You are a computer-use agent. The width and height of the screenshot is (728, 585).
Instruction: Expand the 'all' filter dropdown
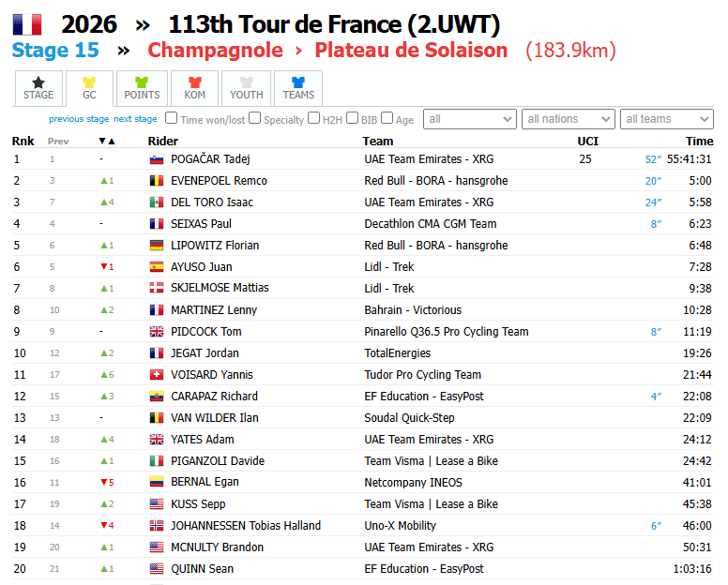pyautogui.click(x=470, y=119)
